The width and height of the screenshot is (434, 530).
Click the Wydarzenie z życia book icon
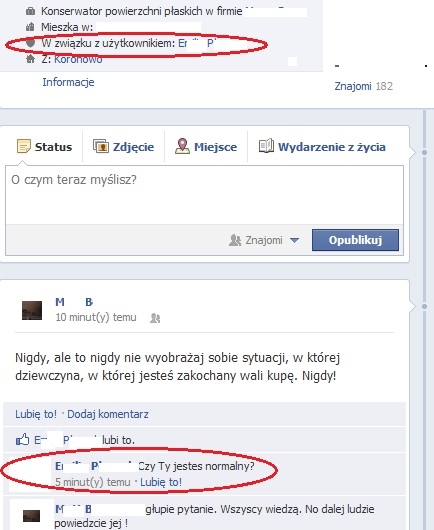click(x=266, y=146)
